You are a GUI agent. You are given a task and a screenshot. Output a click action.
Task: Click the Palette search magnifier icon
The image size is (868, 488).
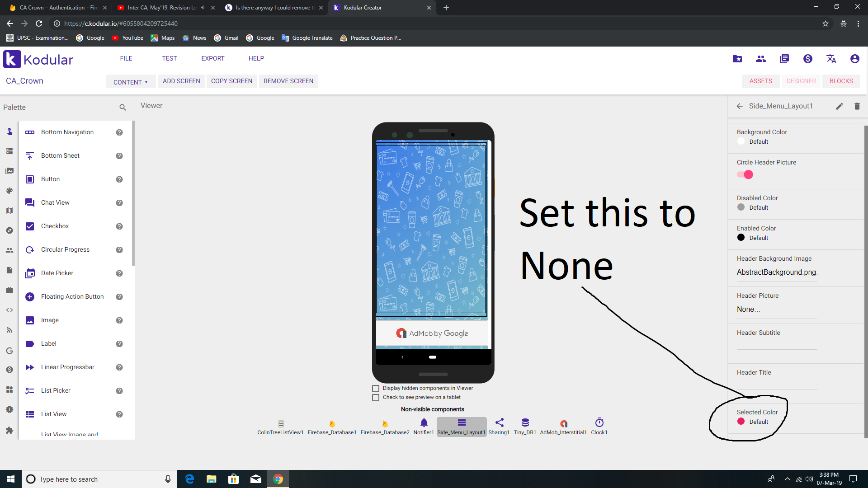(x=123, y=108)
